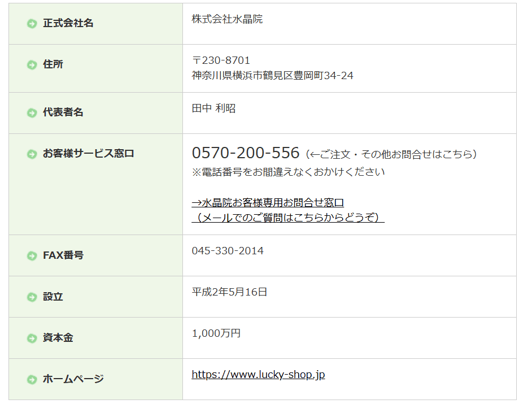Image resolution: width=532 pixels, height=408 pixels.
Task: Click the address 神奈川県横浜市鶴見区豊岡町34-24
Action: [x=272, y=75]
